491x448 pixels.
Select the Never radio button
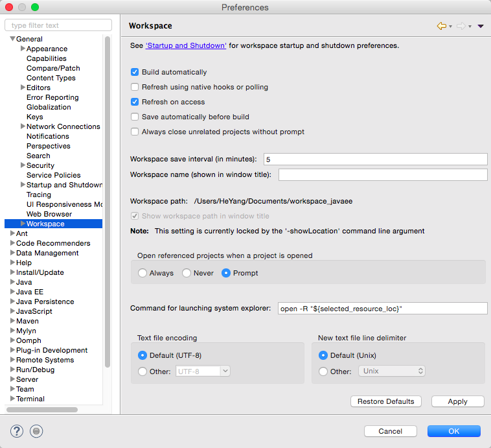point(187,273)
